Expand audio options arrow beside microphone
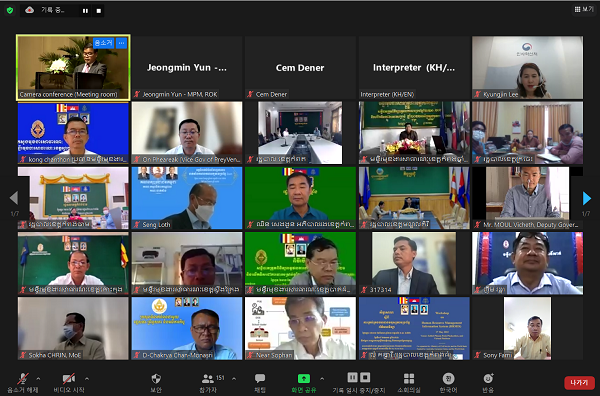The width and height of the screenshot is (600, 396). tap(38, 379)
